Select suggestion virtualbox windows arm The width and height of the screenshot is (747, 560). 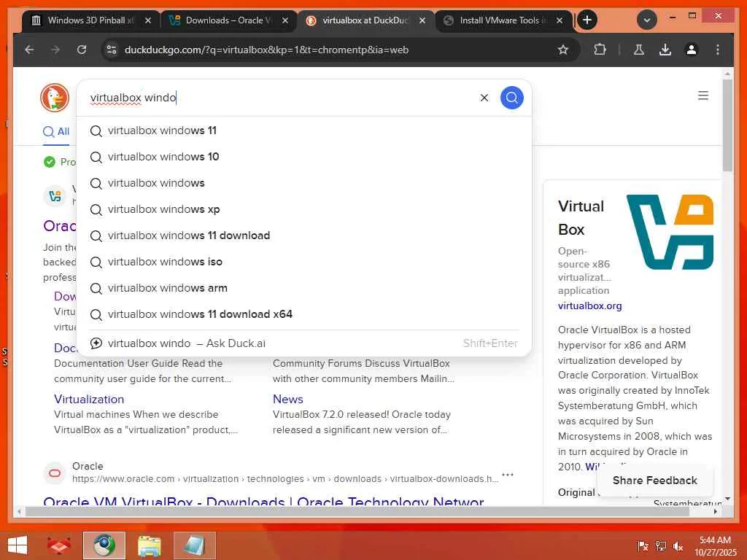(304, 287)
